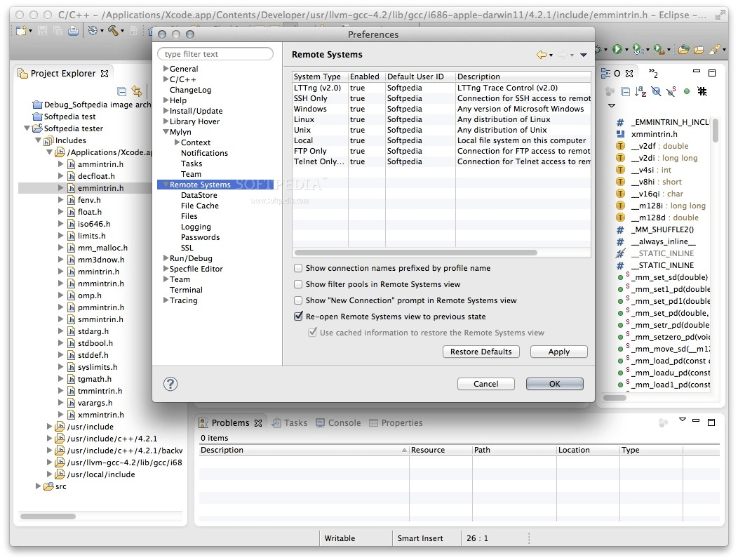Click the Build hammer toolbar icon
The image size is (738, 560).
pos(112,31)
